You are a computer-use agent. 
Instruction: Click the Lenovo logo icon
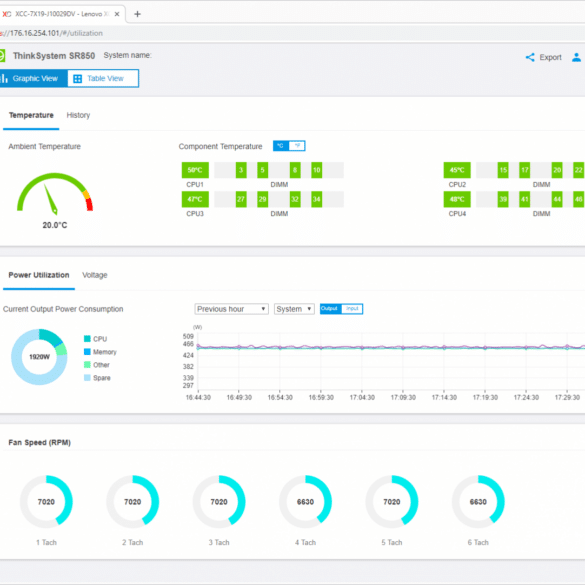pyautogui.click(x=2, y=56)
